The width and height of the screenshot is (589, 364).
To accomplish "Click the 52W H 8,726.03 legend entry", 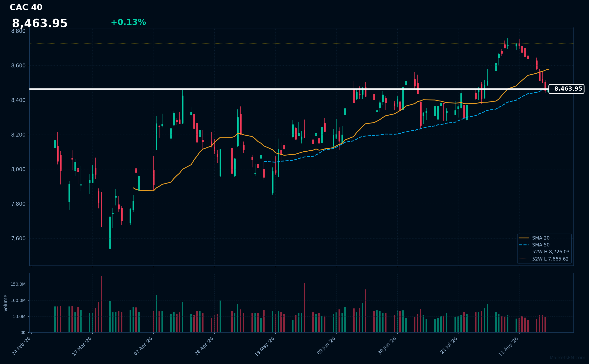I will [x=544, y=252].
